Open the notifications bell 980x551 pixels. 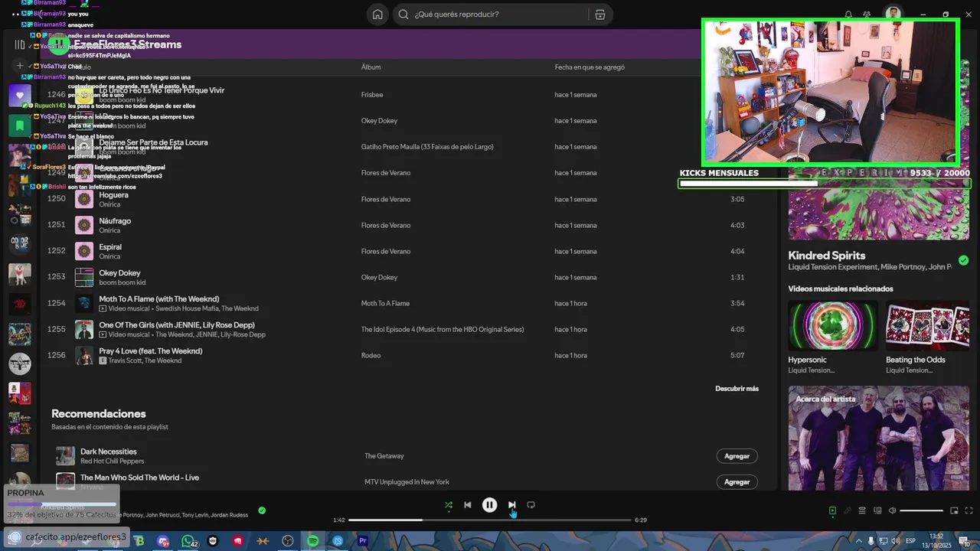click(848, 15)
